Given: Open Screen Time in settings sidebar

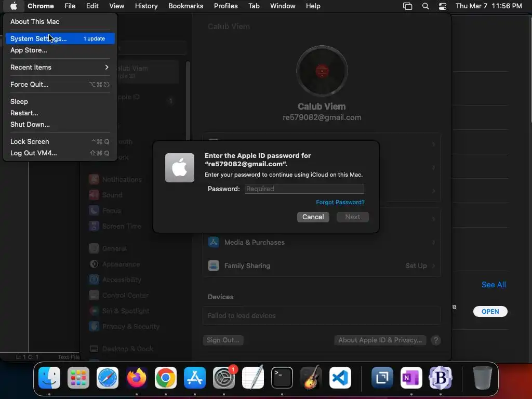Looking at the screenshot, I should click(115, 227).
